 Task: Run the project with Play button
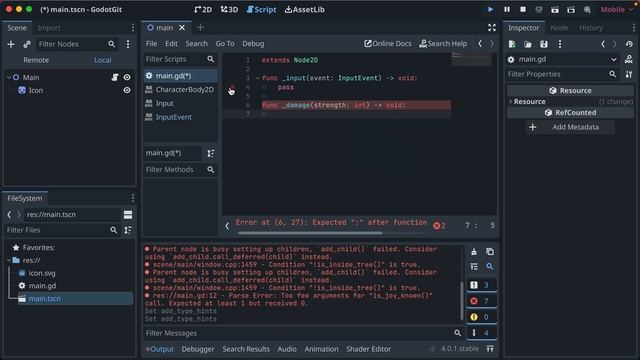click(x=490, y=9)
